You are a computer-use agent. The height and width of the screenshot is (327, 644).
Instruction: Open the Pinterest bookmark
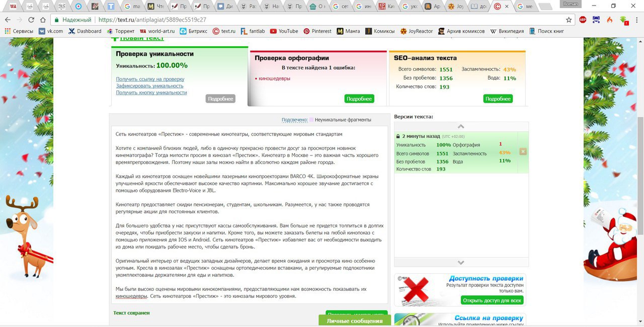coord(317,31)
